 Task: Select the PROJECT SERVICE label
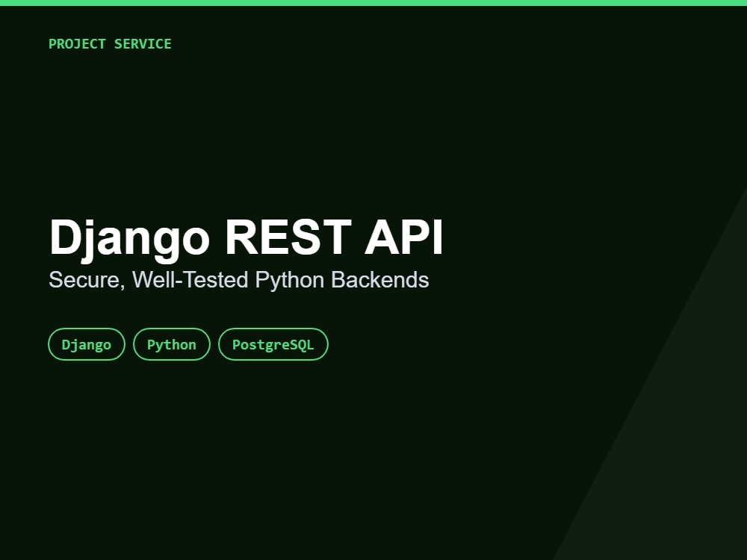110,44
